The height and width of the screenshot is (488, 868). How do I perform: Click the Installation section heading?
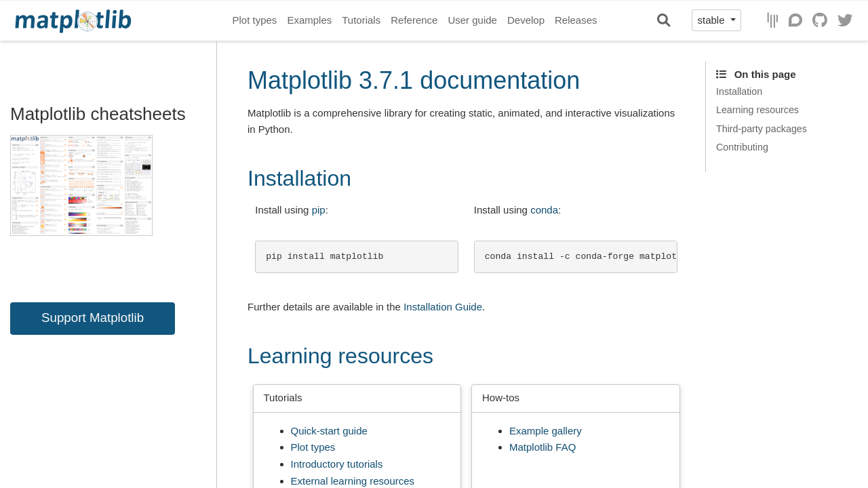(x=299, y=179)
